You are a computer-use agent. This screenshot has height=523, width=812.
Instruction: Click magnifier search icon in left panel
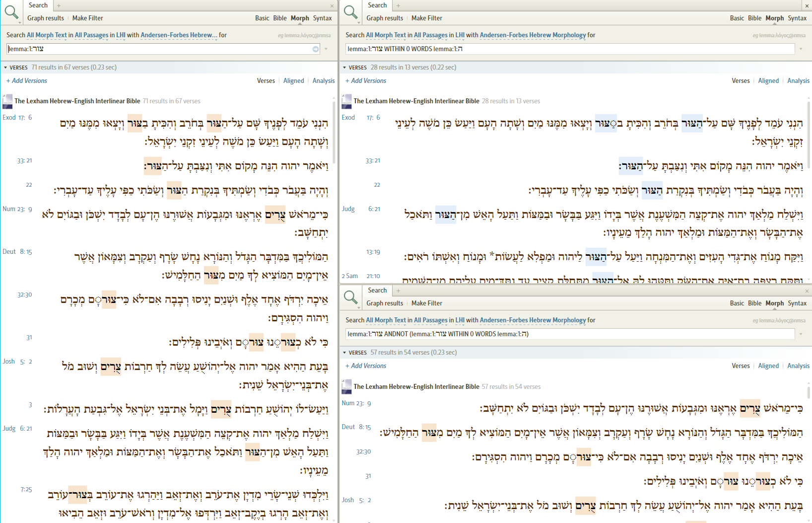[11, 12]
